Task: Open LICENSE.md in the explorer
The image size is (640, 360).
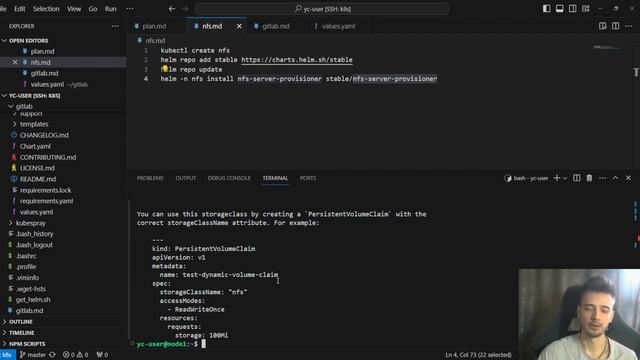Action: coord(37,168)
